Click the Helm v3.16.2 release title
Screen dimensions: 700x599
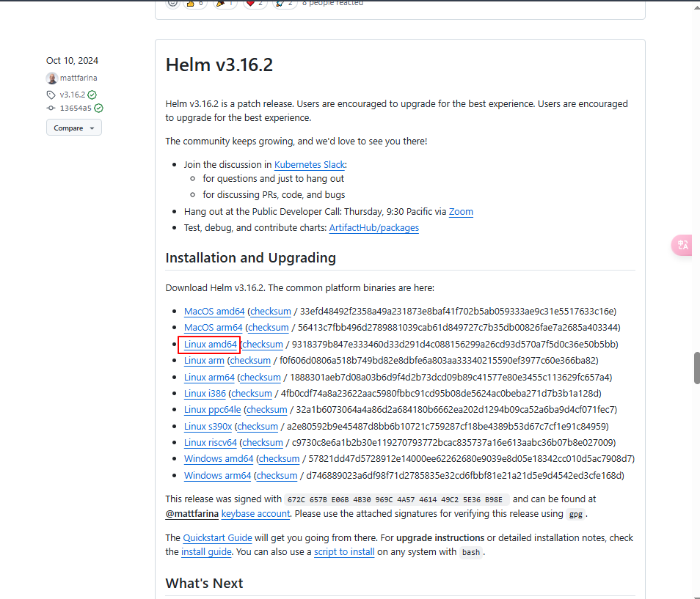coord(219,65)
